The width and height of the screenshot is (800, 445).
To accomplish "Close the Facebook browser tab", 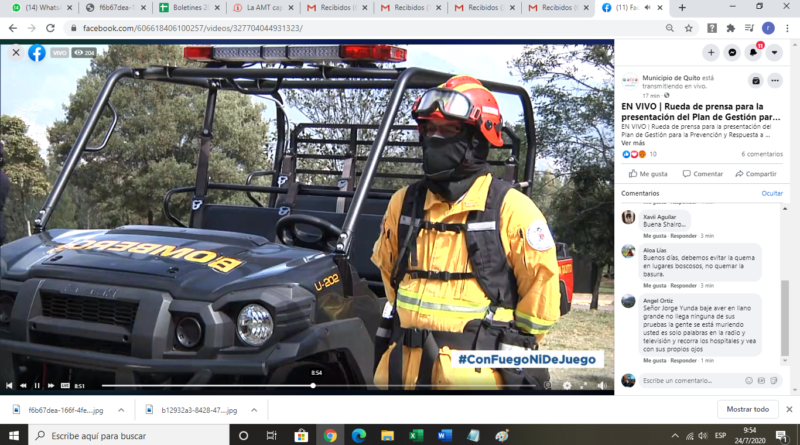I will (x=660, y=8).
